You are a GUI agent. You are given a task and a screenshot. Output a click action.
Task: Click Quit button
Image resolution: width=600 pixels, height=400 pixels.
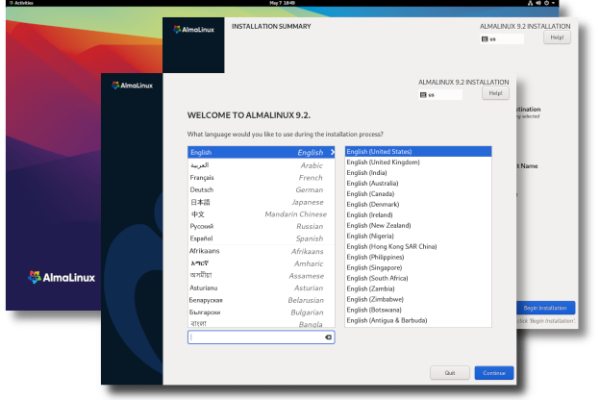(450, 373)
